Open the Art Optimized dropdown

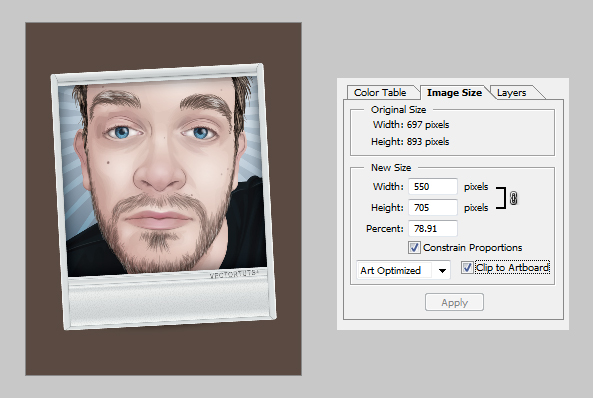tap(403, 271)
